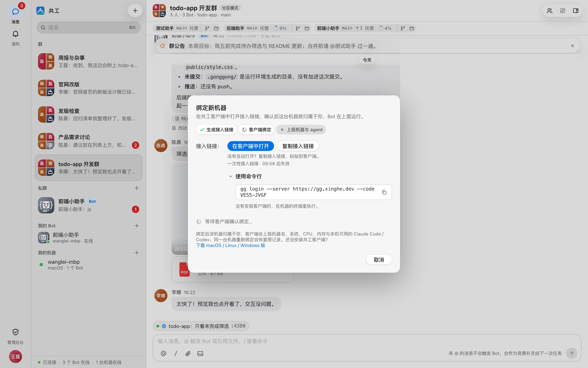
Task: Click the slash command icon in composer
Action: coord(176,353)
